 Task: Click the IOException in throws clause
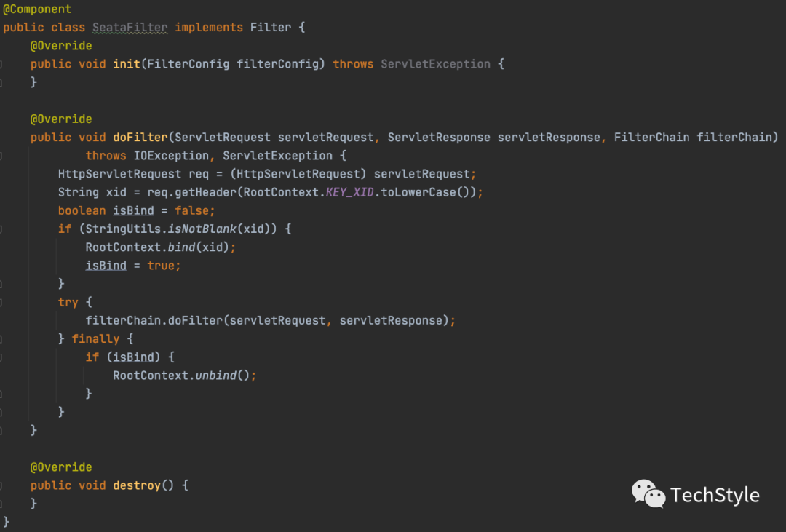click(171, 156)
